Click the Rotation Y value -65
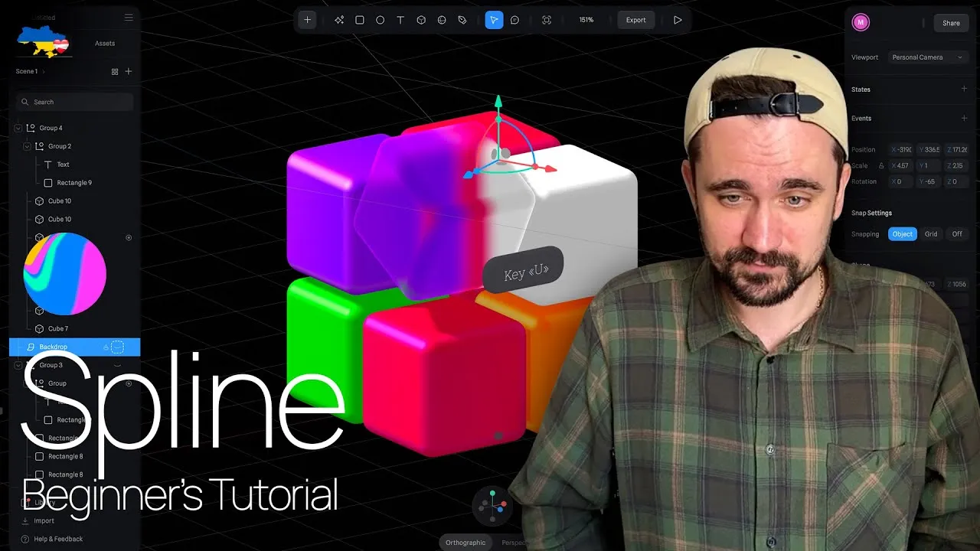 (930, 182)
